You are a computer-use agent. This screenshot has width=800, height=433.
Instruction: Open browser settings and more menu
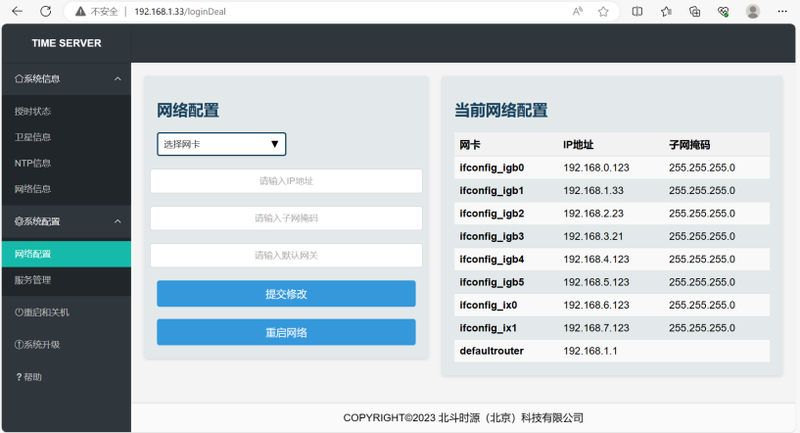pos(783,12)
